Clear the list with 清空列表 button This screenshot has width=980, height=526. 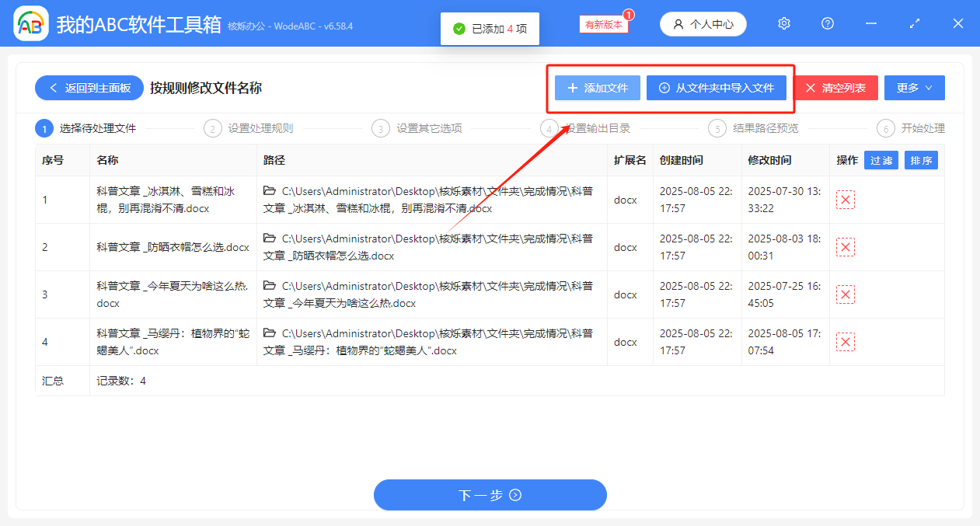point(835,88)
